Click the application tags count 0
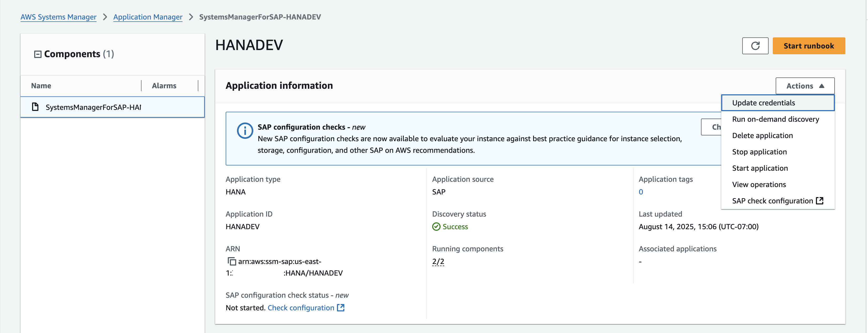 [x=640, y=192]
